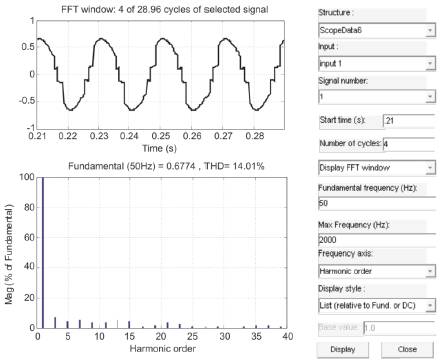Click the Signal number: label
442x364 pixels.
(x=343, y=81)
